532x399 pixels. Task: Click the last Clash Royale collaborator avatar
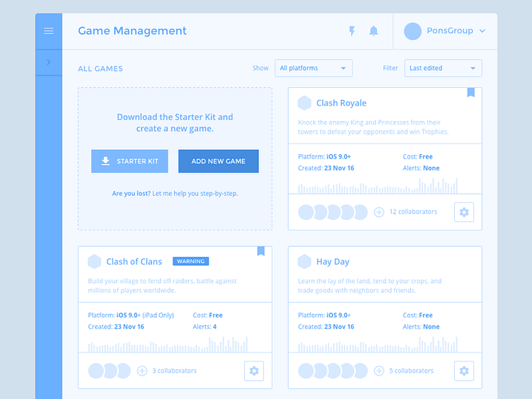coord(361,212)
